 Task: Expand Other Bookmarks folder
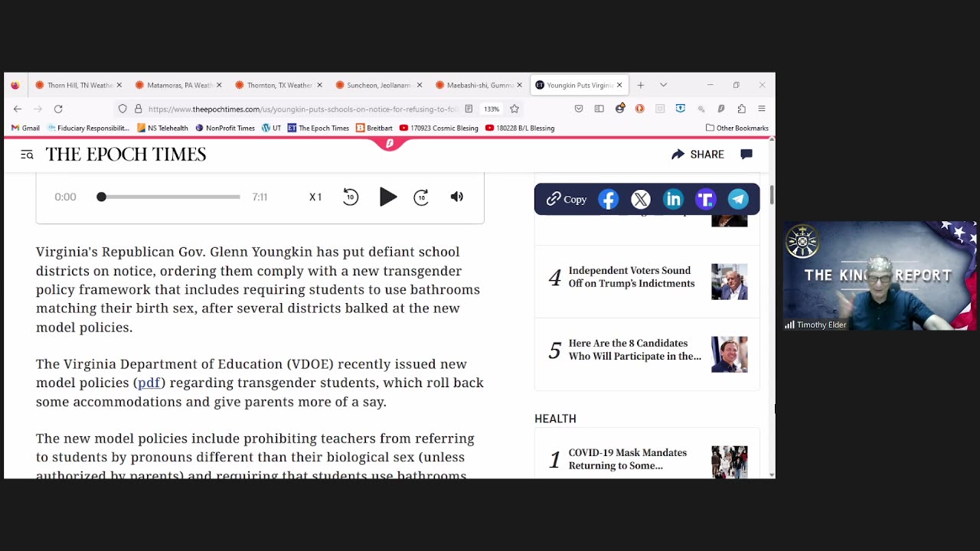tap(737, 128)
